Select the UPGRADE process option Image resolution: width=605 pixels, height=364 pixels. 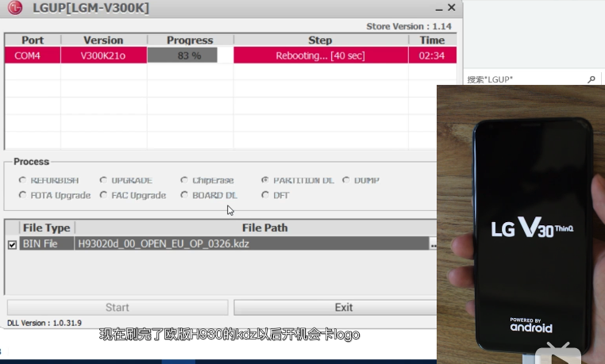103,180
